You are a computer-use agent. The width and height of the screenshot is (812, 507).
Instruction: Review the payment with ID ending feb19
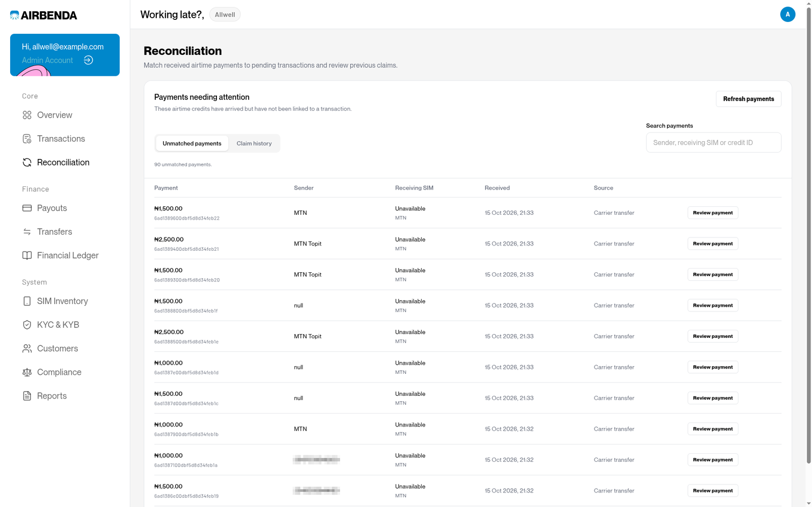pyautogui.click(x=713, y=490)
